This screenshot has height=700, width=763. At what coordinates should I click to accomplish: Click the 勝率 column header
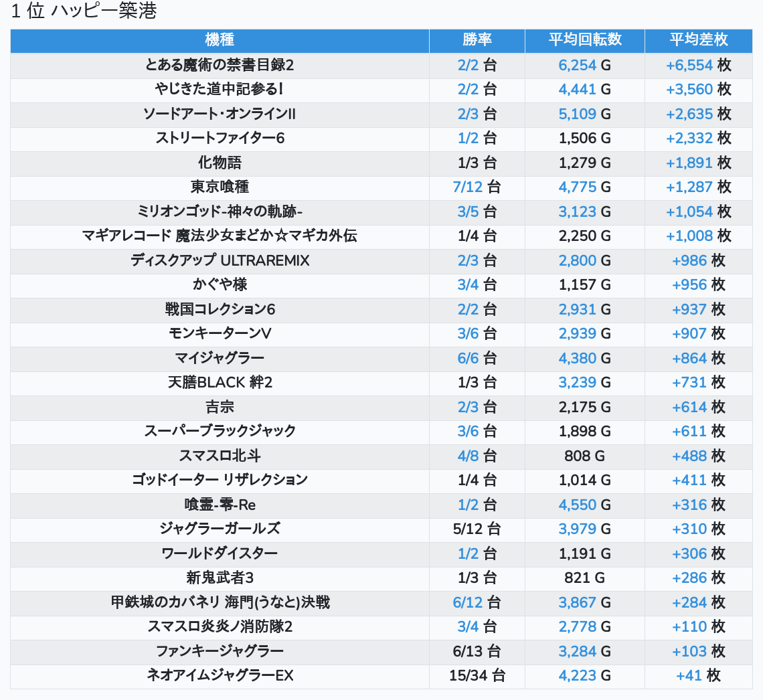tap(477, 39)
